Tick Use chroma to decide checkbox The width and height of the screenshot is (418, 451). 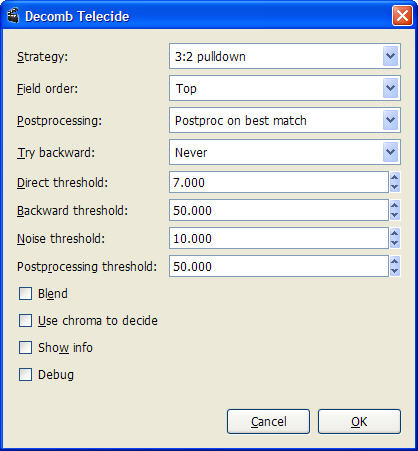(25, 321)
